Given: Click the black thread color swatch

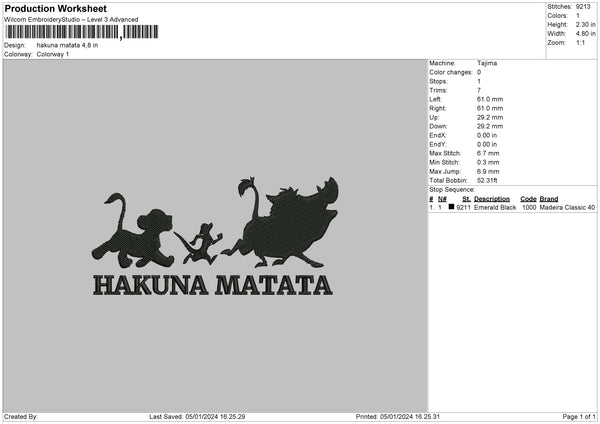Looking at the screenshot, I should (x=451, y=207).
